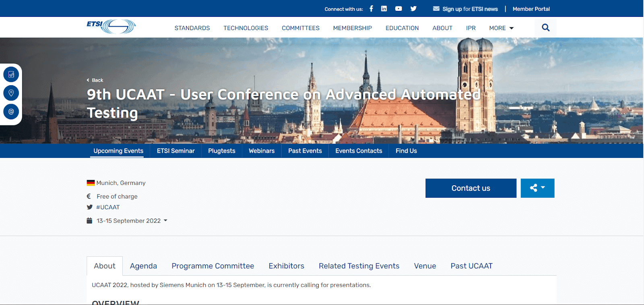Click the registration checklist sidebar icon

11,74
